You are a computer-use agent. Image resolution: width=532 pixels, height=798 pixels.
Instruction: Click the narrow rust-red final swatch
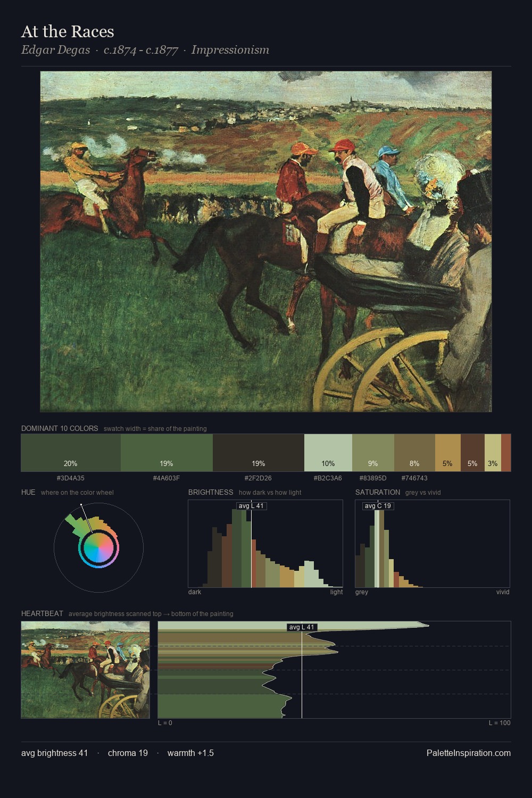pyautogui.click(x=506, y=453)
